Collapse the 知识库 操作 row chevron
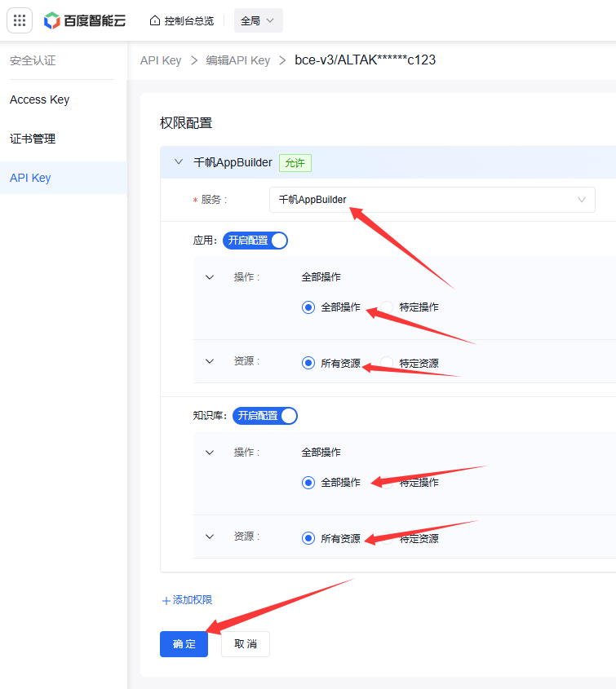Image resolution: width=616 pixels, height=689 pixels. (x=210, y=453)
